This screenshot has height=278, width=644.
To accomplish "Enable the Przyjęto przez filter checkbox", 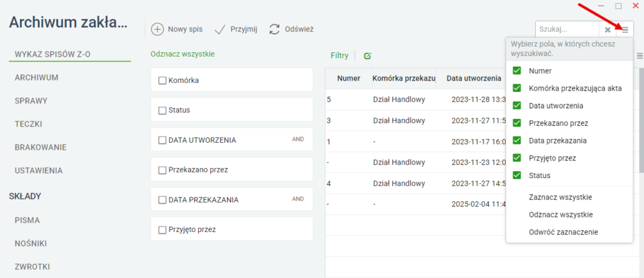I will click(x=162, y=230).
